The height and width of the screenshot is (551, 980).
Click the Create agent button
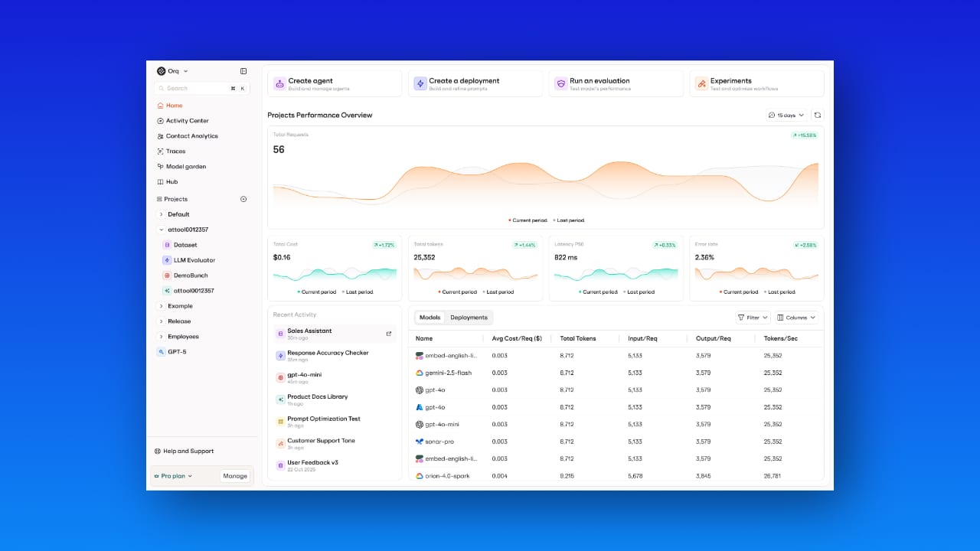pos(335,83)
